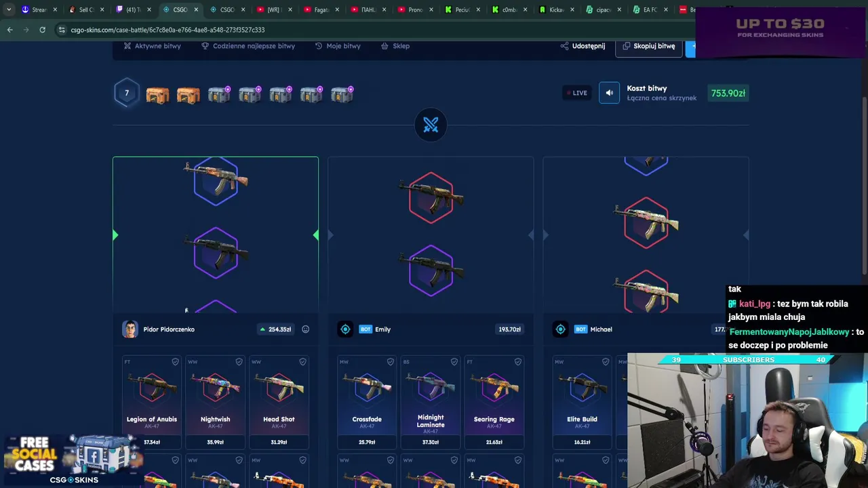Click Pidor's 254.35zł total

[275, 329]
